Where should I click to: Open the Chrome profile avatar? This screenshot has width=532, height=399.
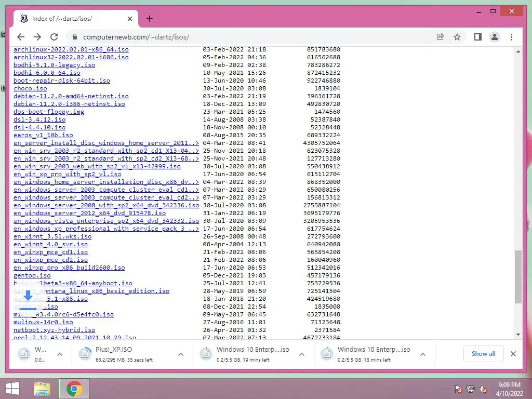[x=495, y=37]
